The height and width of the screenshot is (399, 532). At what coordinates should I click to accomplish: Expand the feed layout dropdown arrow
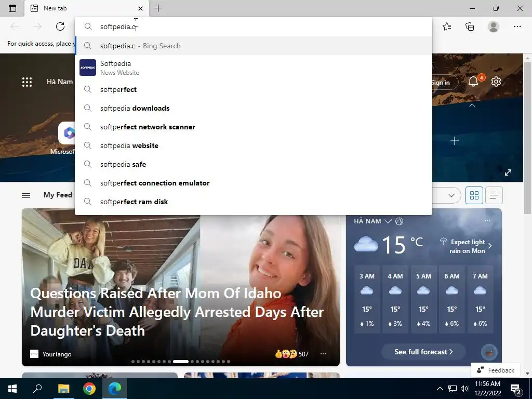(451, 195)
